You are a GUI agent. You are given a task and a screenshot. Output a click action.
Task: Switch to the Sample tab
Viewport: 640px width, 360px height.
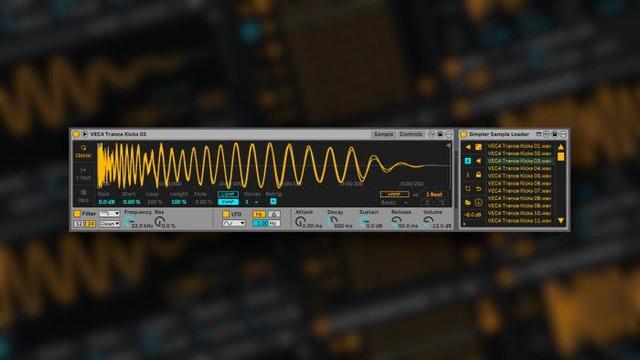(383, 134)
